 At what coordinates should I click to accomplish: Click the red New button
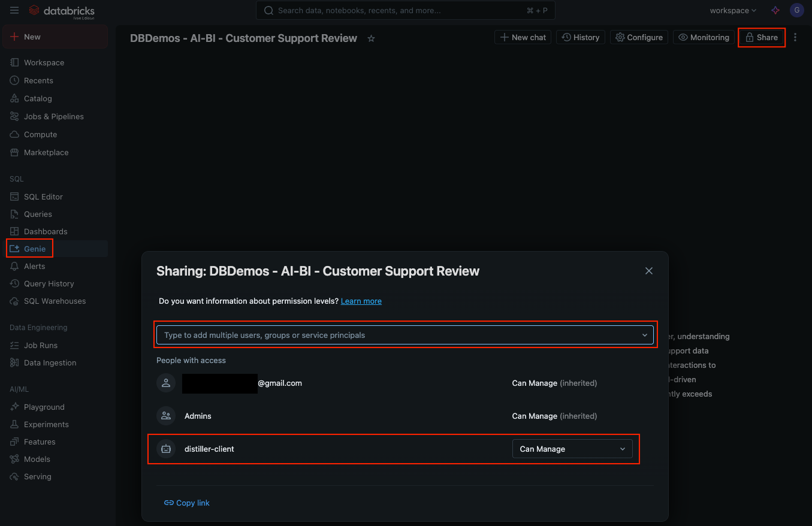pyautogui.click(x=55, y=37)
